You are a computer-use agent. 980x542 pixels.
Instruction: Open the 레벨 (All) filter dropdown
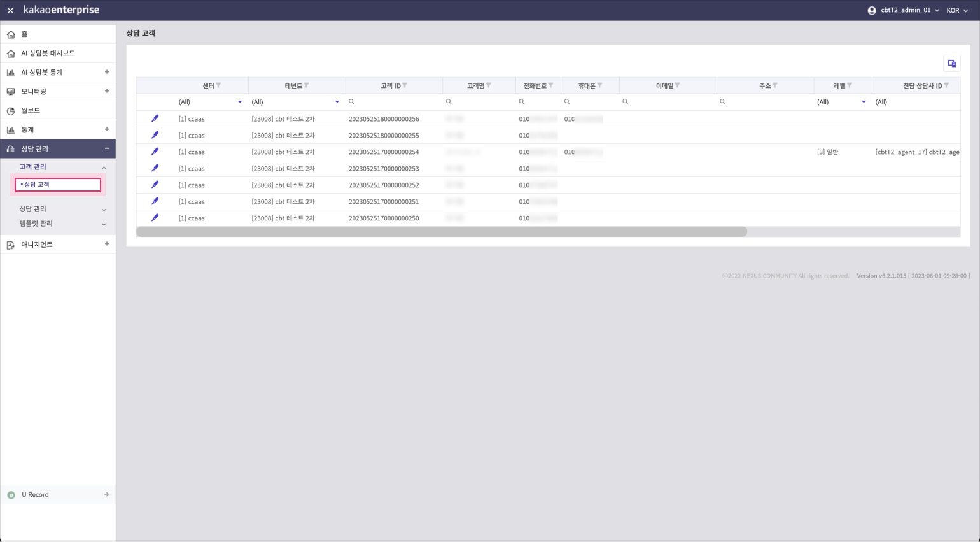coord(864,102)
